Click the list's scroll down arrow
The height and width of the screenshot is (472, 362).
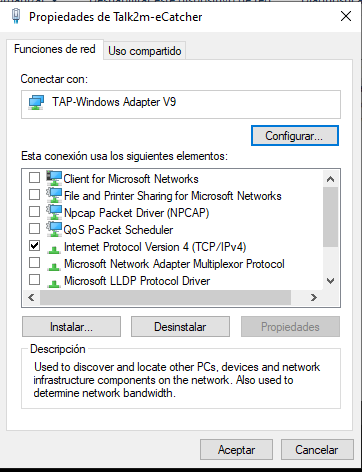(x=330, y=281)
